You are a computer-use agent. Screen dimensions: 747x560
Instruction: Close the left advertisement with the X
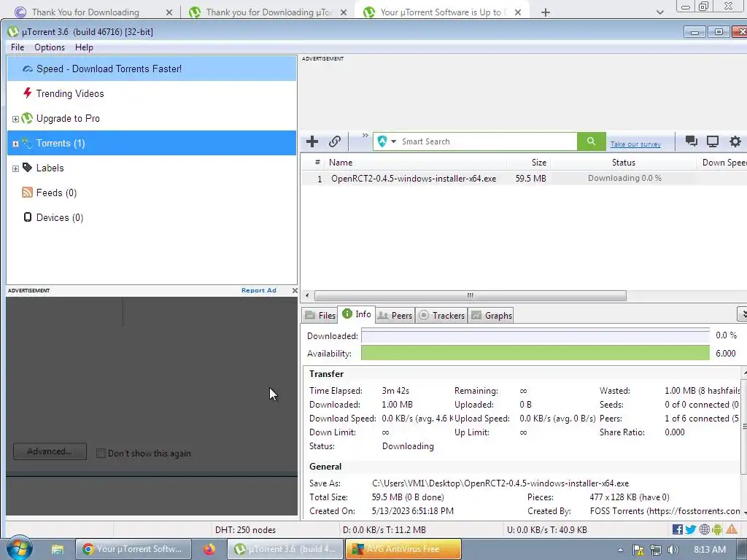(295, 290)
